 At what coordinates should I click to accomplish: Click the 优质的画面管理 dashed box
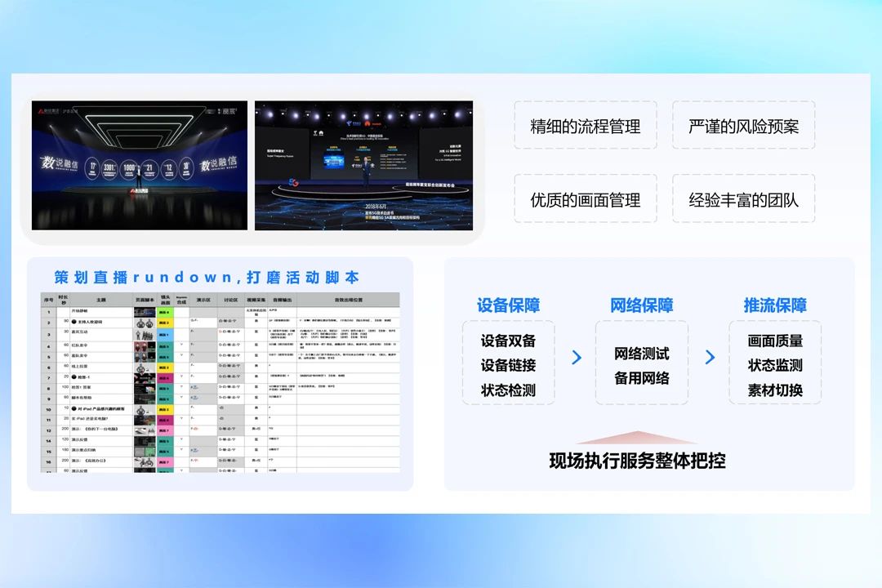585,200
